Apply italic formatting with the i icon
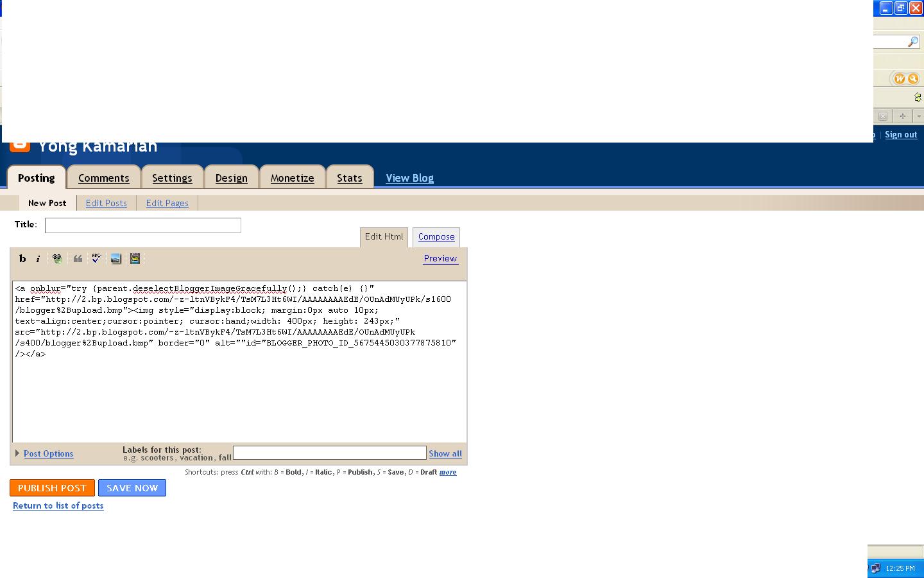 coord(38,259)
